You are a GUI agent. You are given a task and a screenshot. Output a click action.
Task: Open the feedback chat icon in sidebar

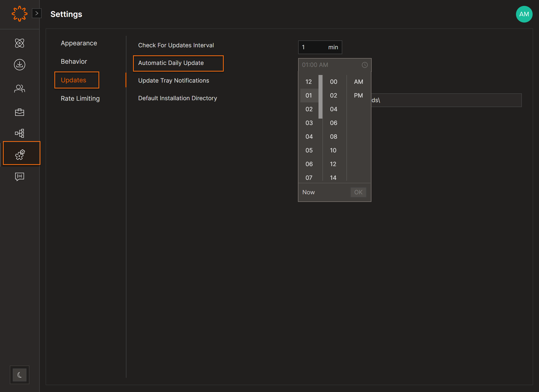point(20,176)
